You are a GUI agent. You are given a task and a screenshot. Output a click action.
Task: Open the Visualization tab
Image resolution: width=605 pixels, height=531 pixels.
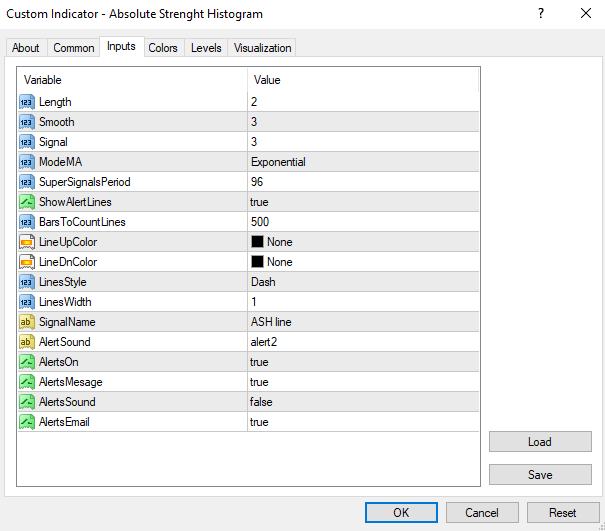[x=263, y=48]
